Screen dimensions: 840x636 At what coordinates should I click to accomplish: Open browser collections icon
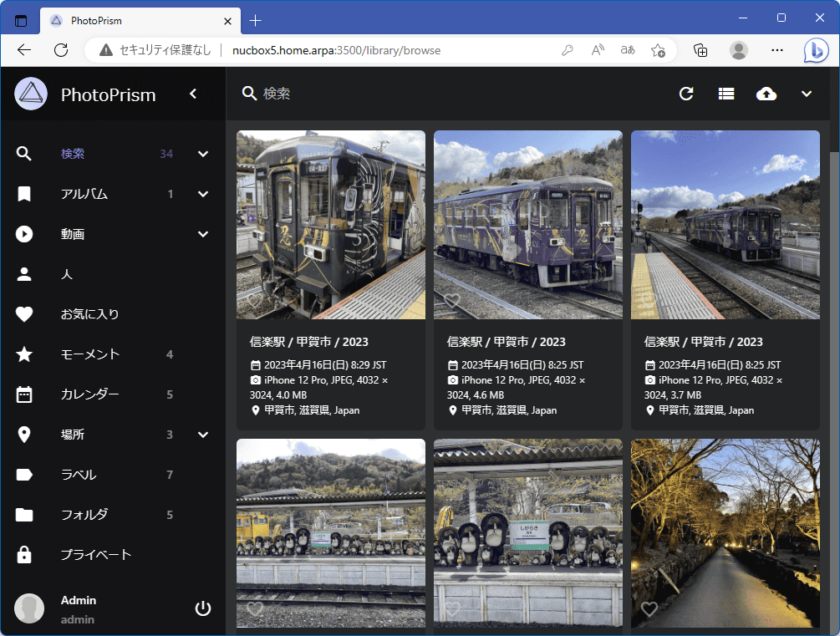point(700,50)
